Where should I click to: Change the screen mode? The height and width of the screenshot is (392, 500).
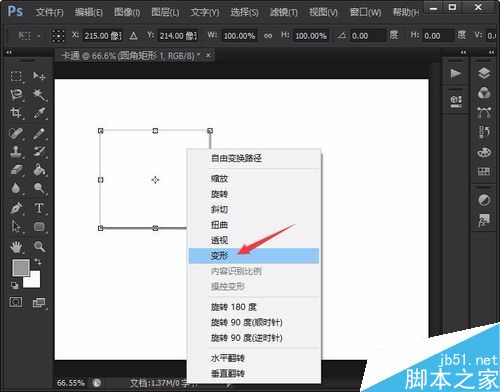point(39,303)
